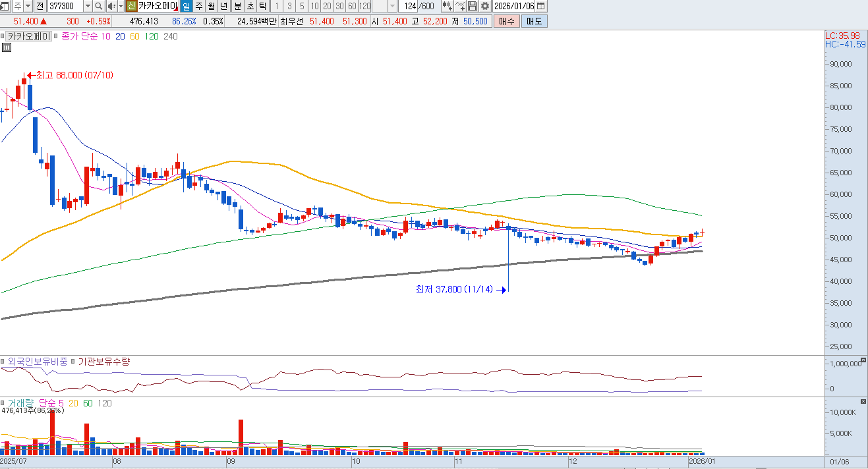Screen dimensions: 868x469
Task: Close the foreign holdings indicator panel
Action: pos(863,360)
